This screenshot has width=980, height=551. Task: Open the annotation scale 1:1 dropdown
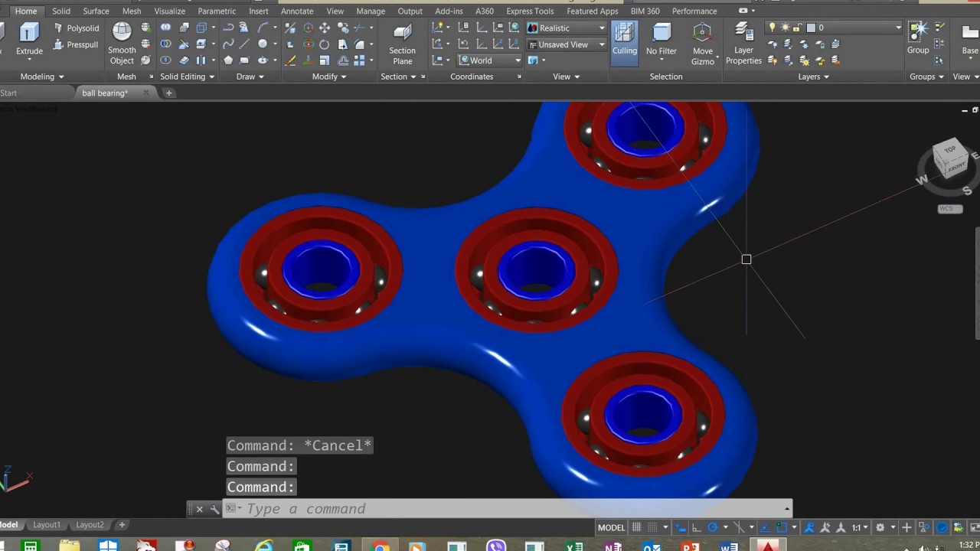point(861,527)
